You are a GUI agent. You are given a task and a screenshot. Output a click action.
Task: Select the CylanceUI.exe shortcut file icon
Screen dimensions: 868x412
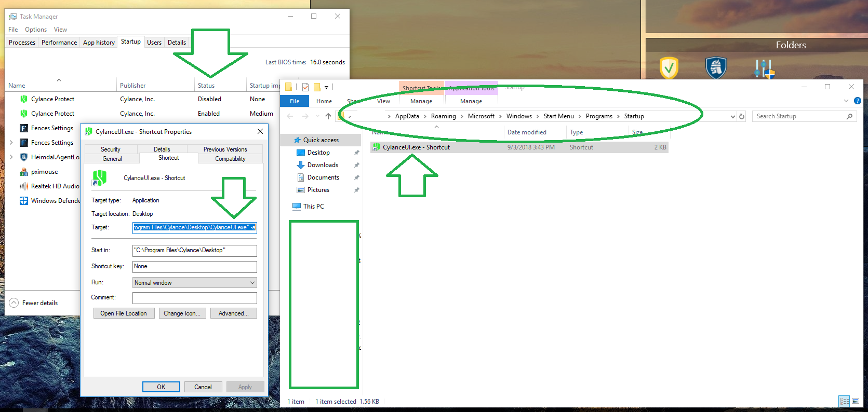[x=376, y=147]
